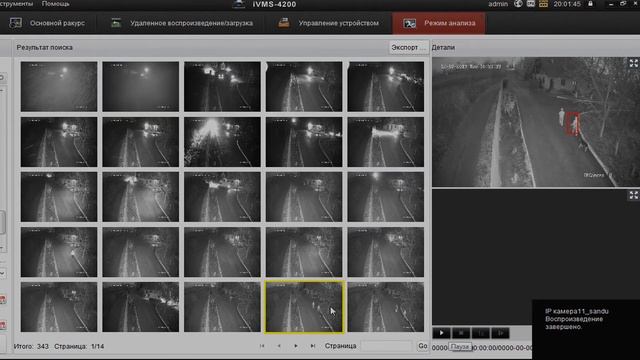640x360 pixels.
Task: Click the Итого: 343 results count
Action: click(x=31, y=346)
